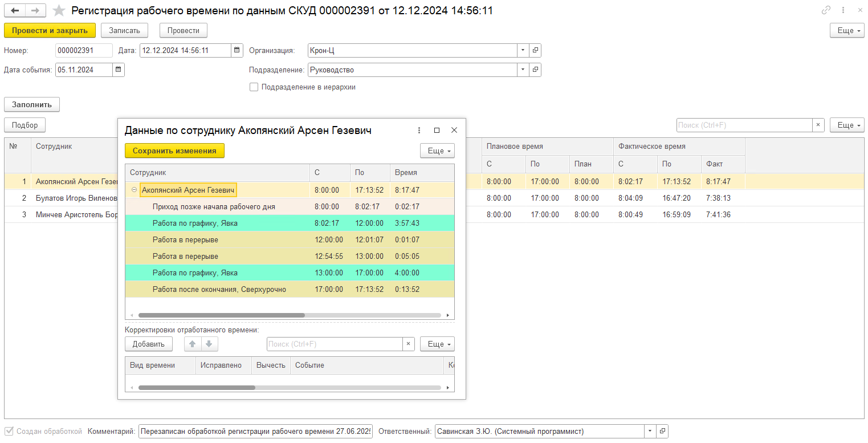Copy link using the chain icon
This screenshot has height=443, width=868.
click(826, 10)
